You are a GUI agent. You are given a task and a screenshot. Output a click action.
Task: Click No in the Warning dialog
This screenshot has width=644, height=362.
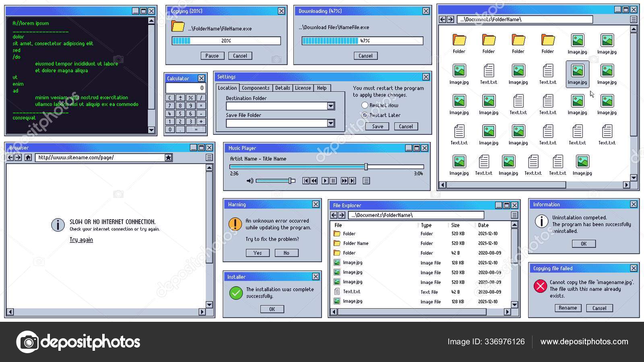pyautogui.click(x=287, y=253)
